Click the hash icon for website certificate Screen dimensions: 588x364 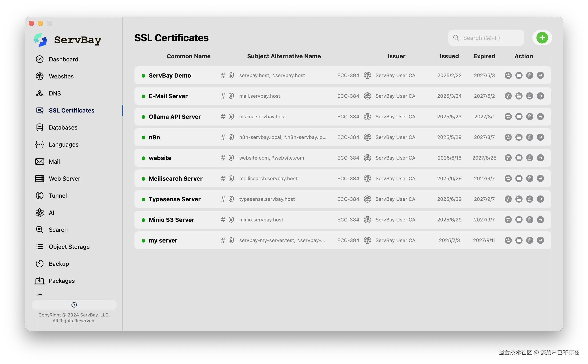[223, 158]
